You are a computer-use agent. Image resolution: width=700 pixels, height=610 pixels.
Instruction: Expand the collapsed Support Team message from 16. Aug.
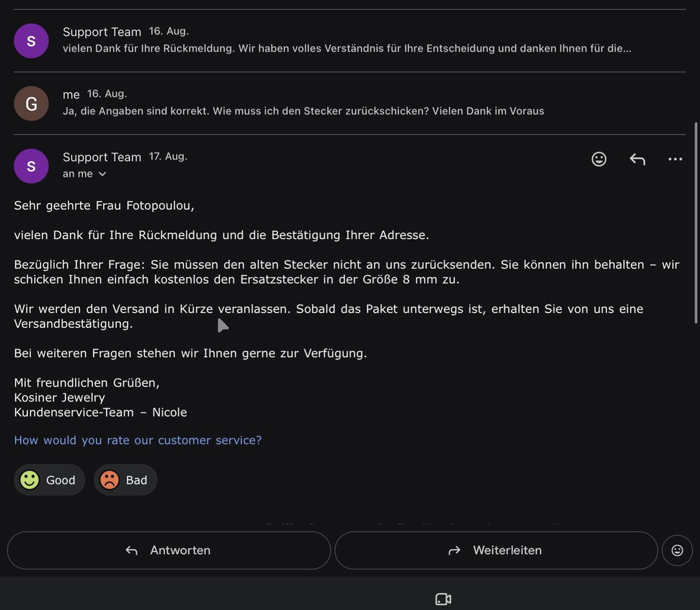click(x=349, y=40)
